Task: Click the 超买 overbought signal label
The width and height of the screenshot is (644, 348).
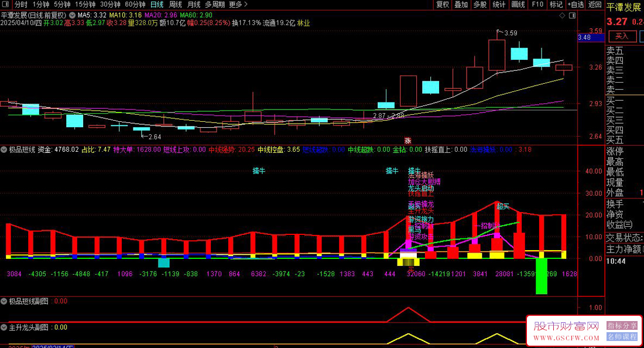Action: [x=503, y=206]
